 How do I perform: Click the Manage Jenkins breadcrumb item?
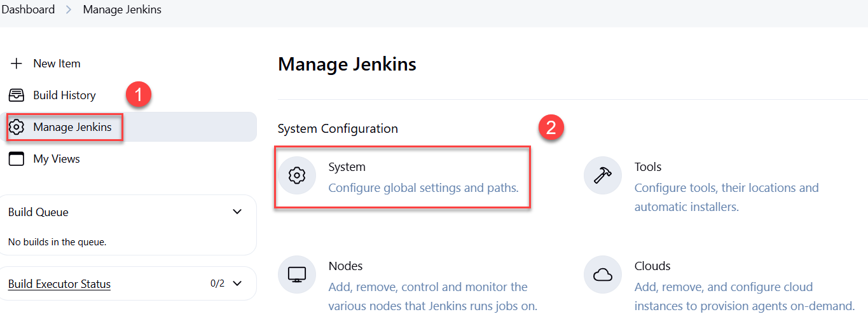(122, 10)
